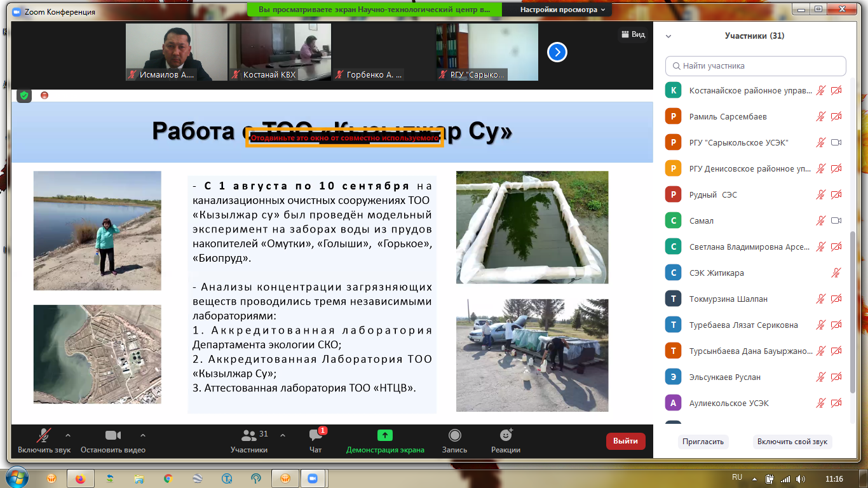
Task: Click the RU language indicator in taskbar
Action: (x=737, y=477)
